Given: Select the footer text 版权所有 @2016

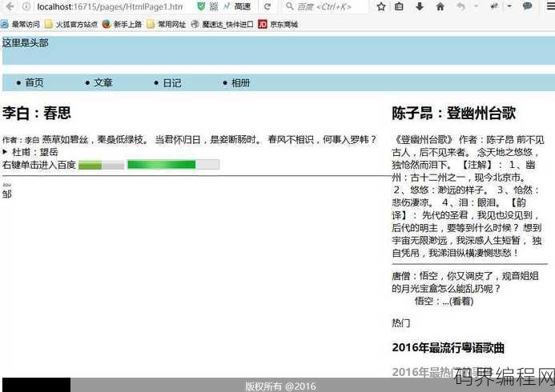Looking at the screenshot, I should pos(280,386).
